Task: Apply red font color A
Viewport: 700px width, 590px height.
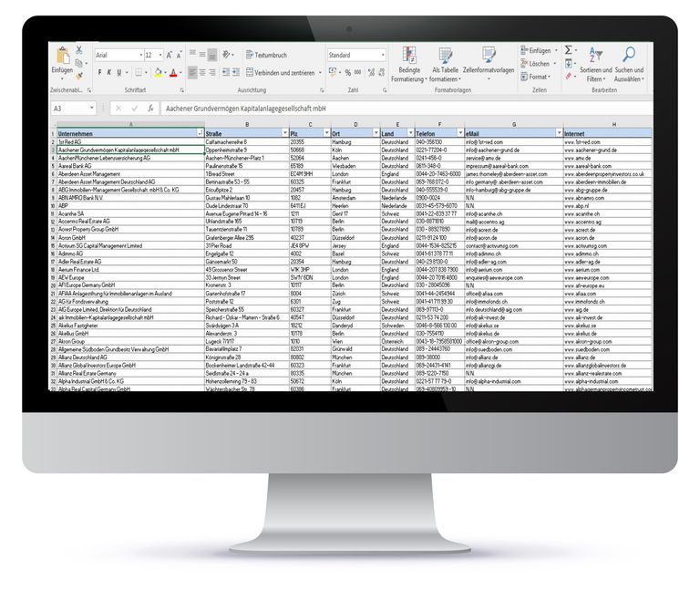Action: pos(174,72)
